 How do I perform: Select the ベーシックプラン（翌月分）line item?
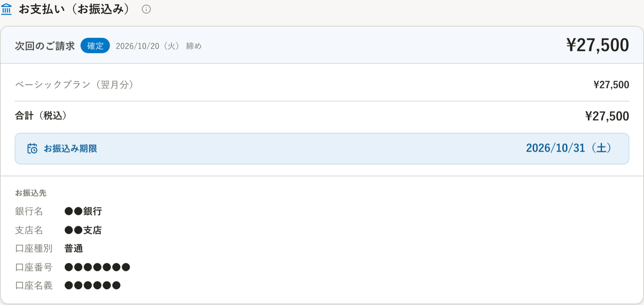click(74, 84)
